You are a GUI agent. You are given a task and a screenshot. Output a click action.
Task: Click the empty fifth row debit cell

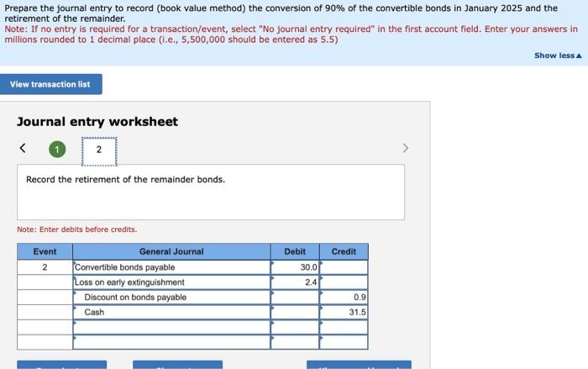(x=295, y=327)
